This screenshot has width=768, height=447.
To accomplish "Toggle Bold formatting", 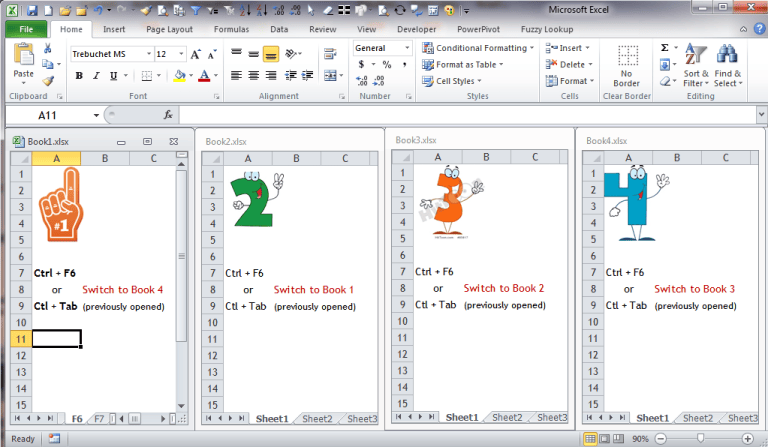I will [x=79, y=75].
